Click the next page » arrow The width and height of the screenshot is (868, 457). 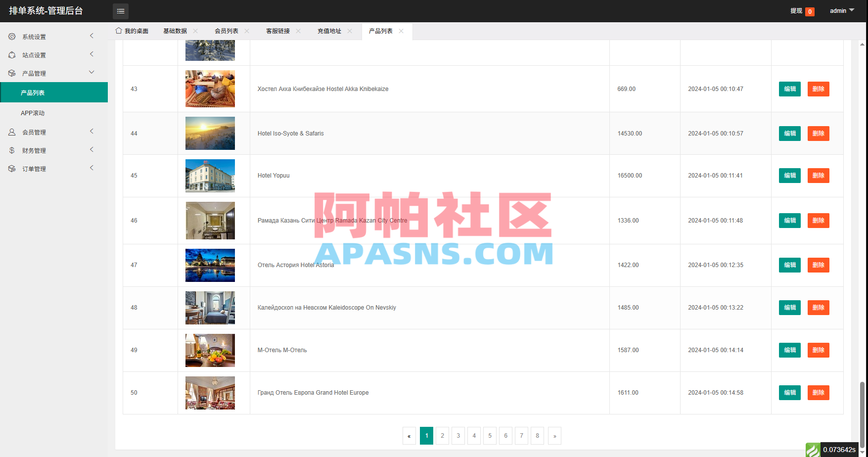(x=554, y=436)
